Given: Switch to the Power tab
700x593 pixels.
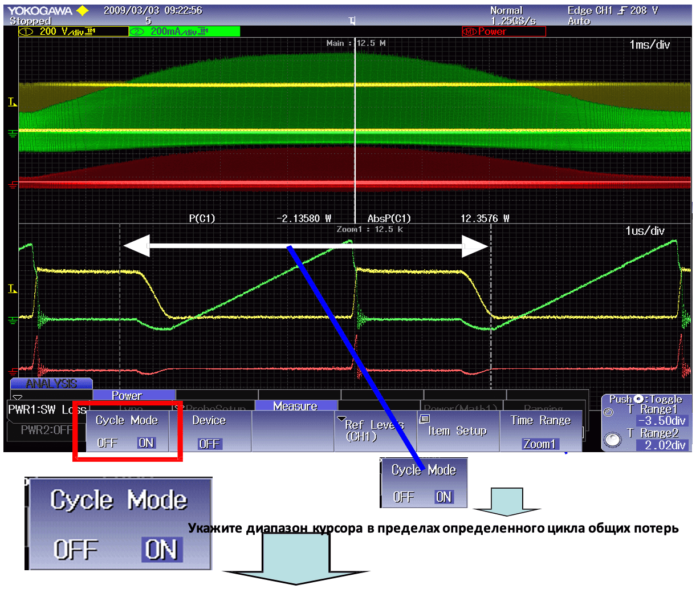Looking at the screenshot, I should [x=127, y=395].
